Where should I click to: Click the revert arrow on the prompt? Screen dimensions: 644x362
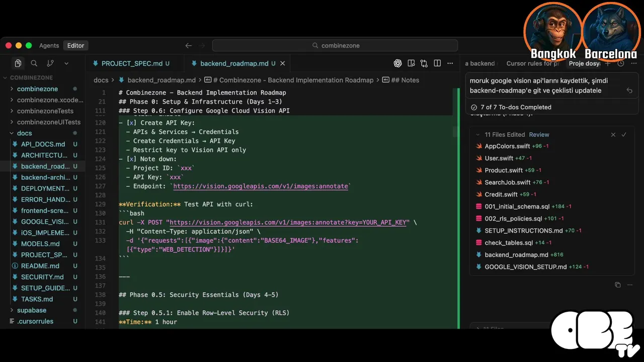[629, 90]
